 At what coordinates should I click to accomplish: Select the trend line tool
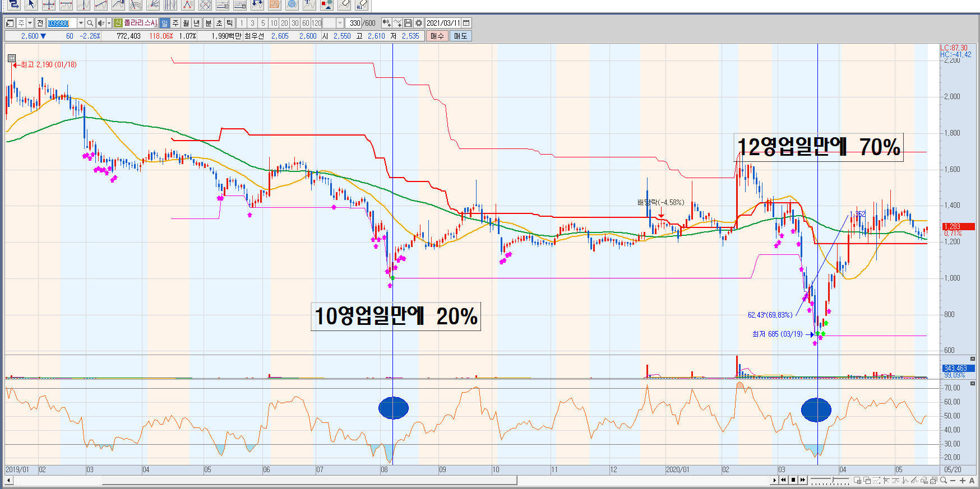(x=101, y=5)
